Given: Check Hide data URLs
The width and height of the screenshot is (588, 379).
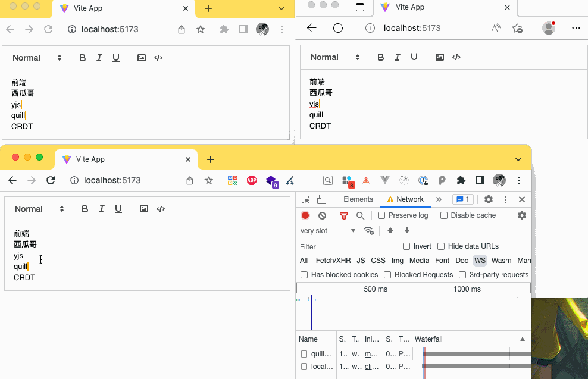Looking at the screenshot, I should (x=441, y=246).
